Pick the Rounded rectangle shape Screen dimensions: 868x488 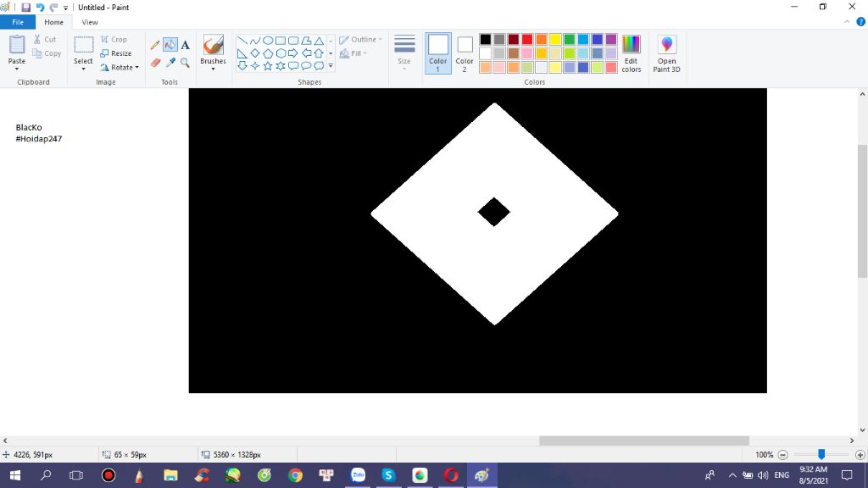click(x=292, y=41)
